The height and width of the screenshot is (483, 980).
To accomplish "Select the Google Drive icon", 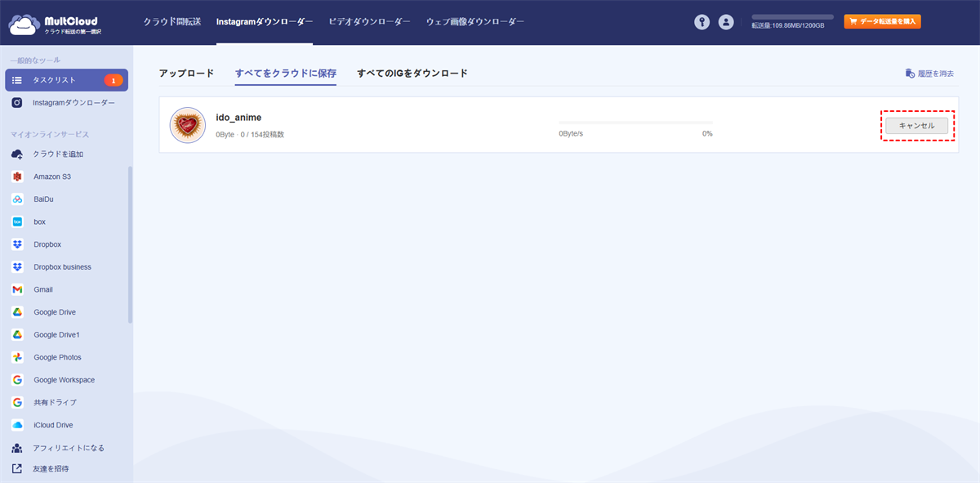I will tap(17, 312).
